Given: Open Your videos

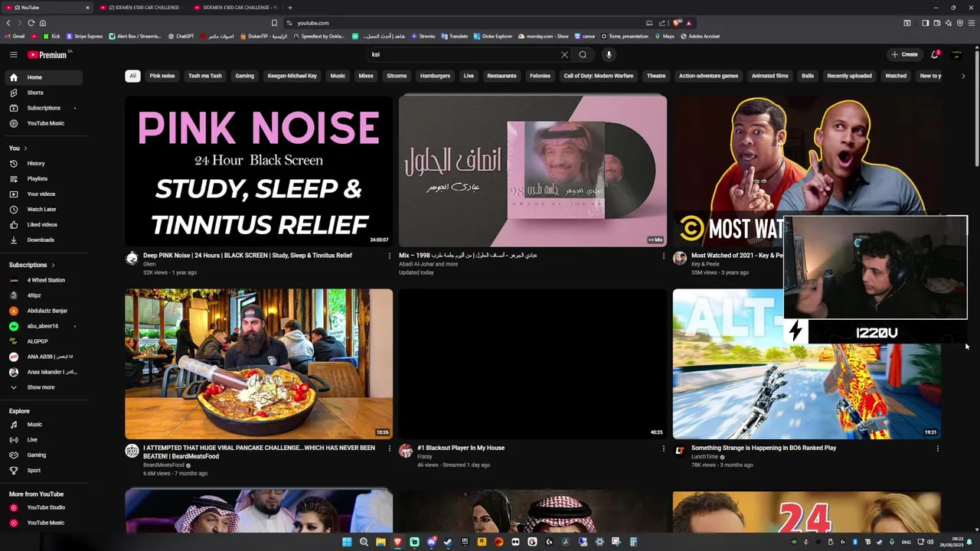Looking at the screenshot, I should click(x=43, y=194).
